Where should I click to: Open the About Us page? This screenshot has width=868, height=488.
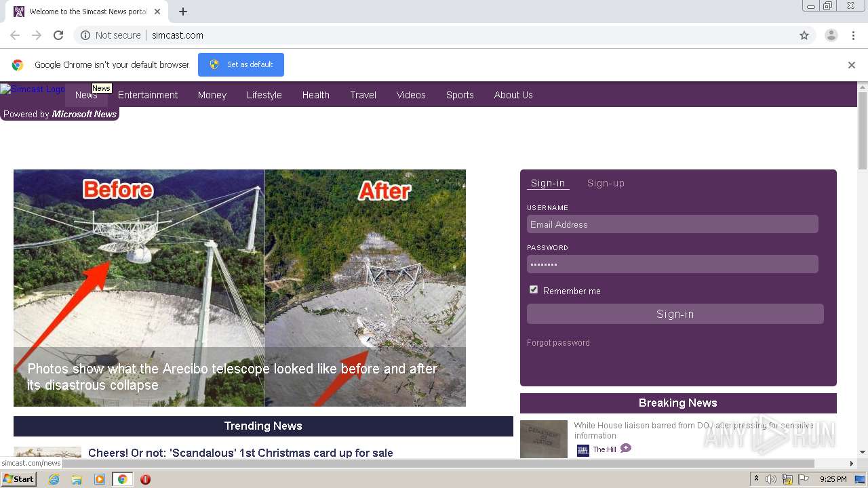pos(513,95)
